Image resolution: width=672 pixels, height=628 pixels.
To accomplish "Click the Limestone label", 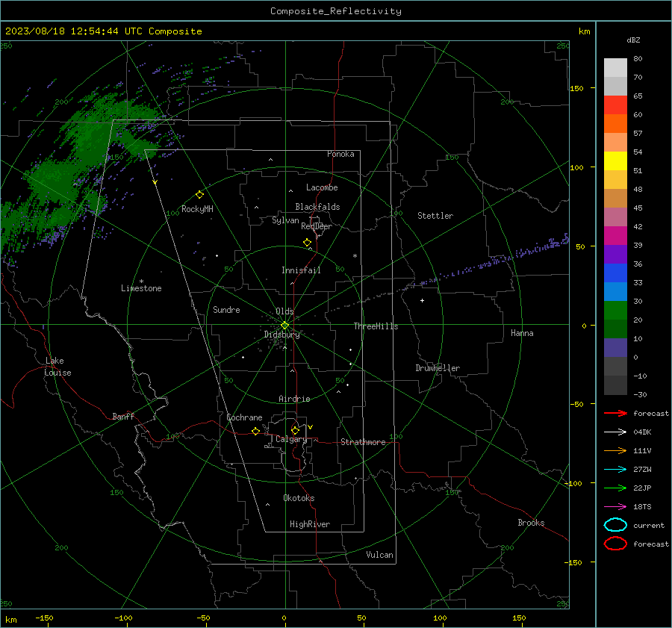I will point(141,288).
